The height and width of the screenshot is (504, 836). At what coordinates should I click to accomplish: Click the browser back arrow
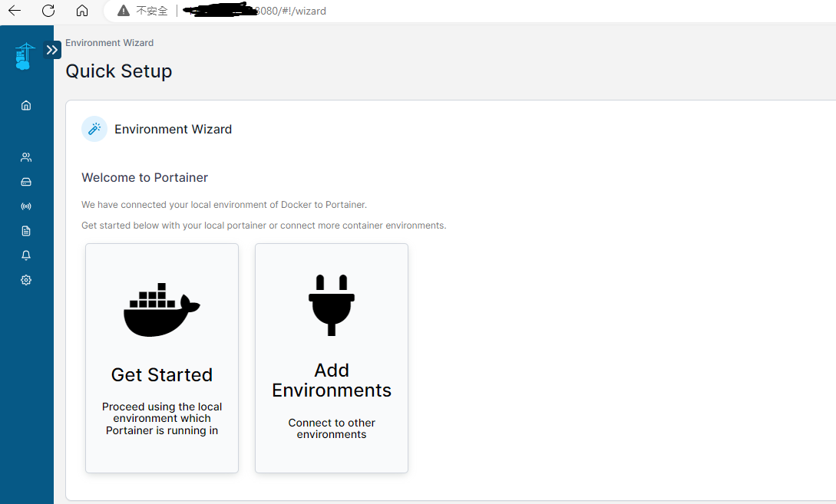click(15, 11)
